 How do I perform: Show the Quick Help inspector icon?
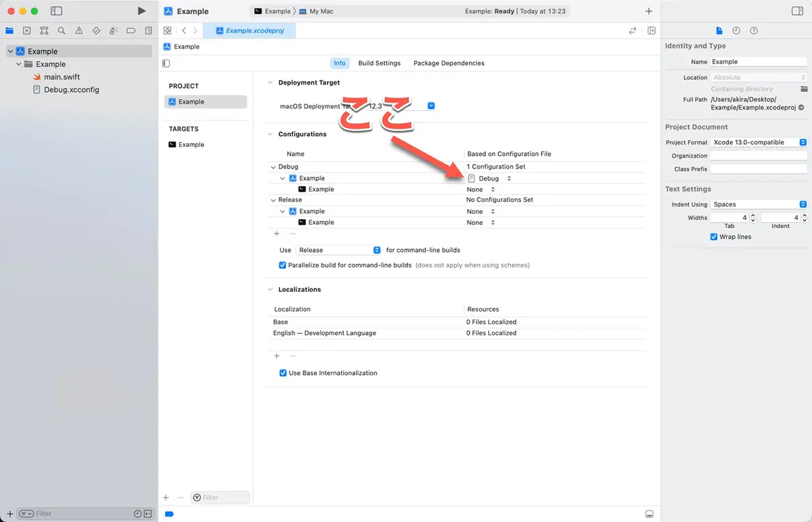tap(754, 30)
